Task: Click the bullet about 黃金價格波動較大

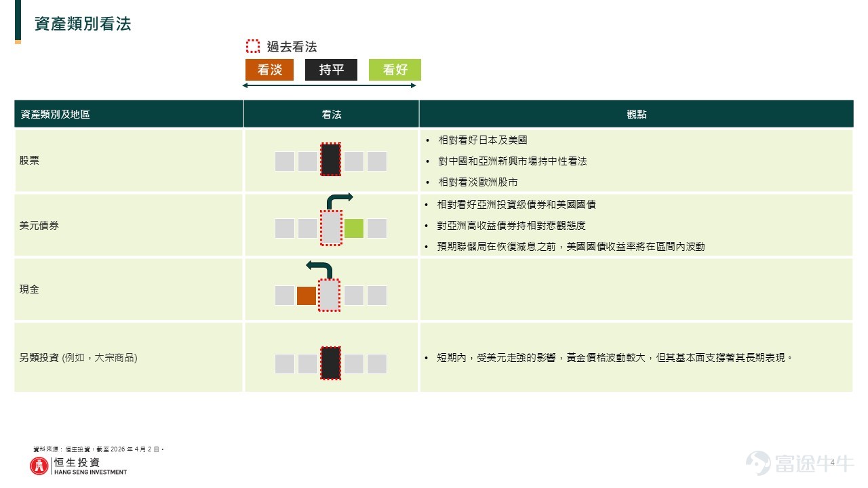Action: tap(615, 357)
